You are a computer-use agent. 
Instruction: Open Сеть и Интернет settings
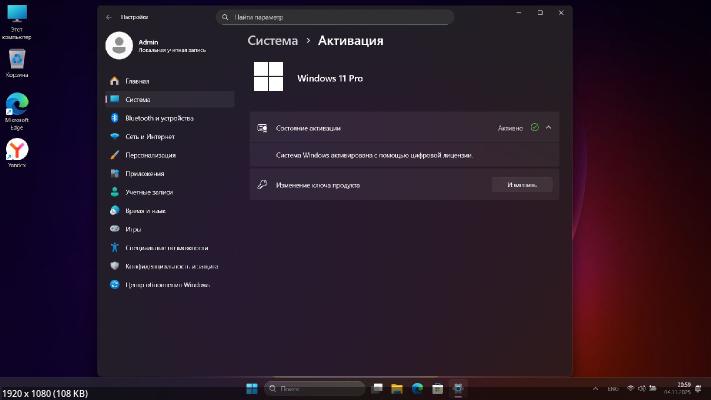pyautogui.click(x=150, y=136)
